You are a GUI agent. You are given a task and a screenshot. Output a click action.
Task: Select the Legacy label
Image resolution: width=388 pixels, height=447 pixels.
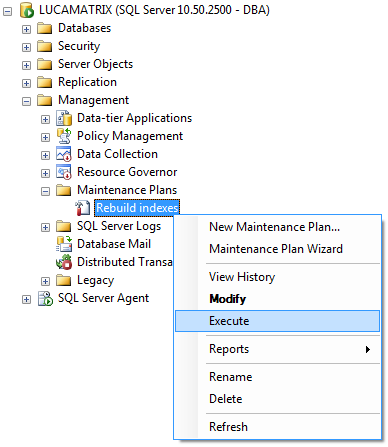click(x=95, y=280)
